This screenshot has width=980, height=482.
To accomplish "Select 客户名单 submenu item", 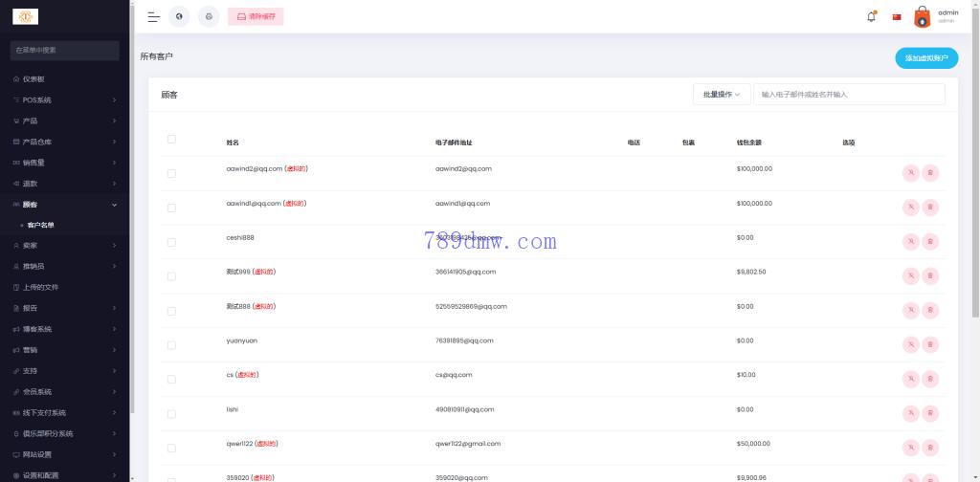I will click(x=41, y=225).
